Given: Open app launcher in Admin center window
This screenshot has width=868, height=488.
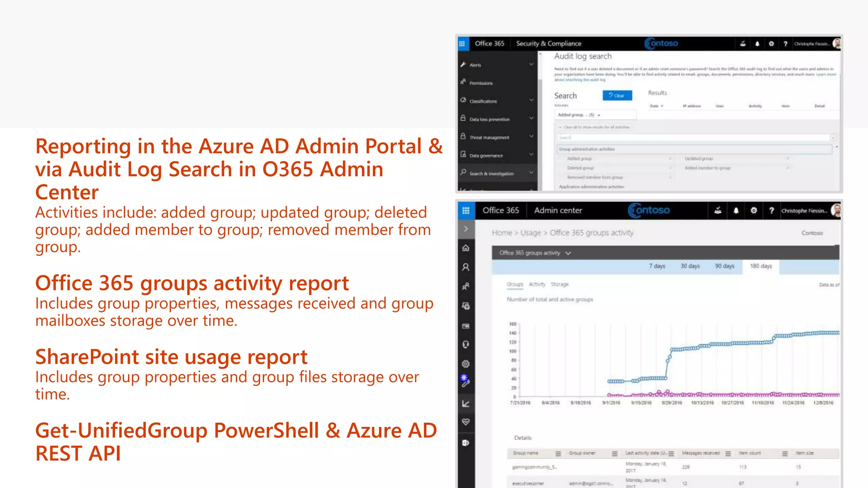Looking at the screenshot, I should pos(466,211).
